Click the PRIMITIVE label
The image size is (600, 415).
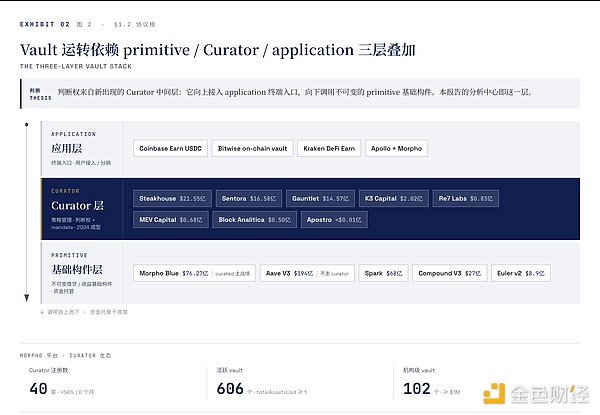(69, 255)
